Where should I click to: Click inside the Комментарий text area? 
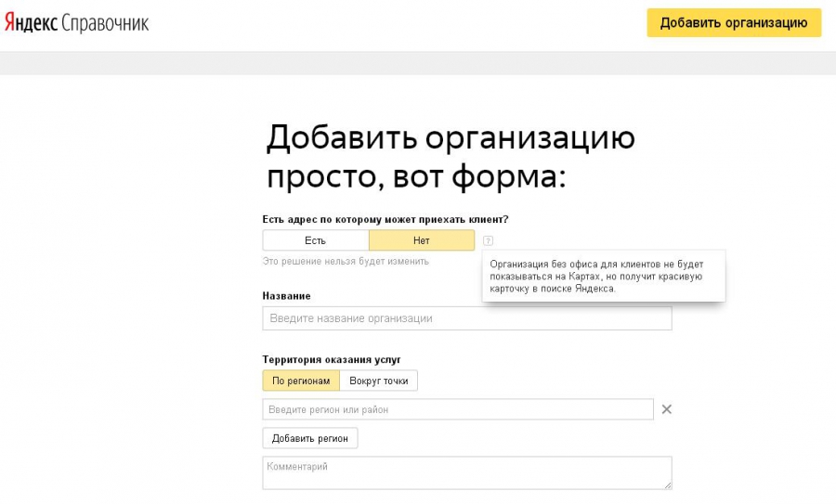[x=464, y=472]
